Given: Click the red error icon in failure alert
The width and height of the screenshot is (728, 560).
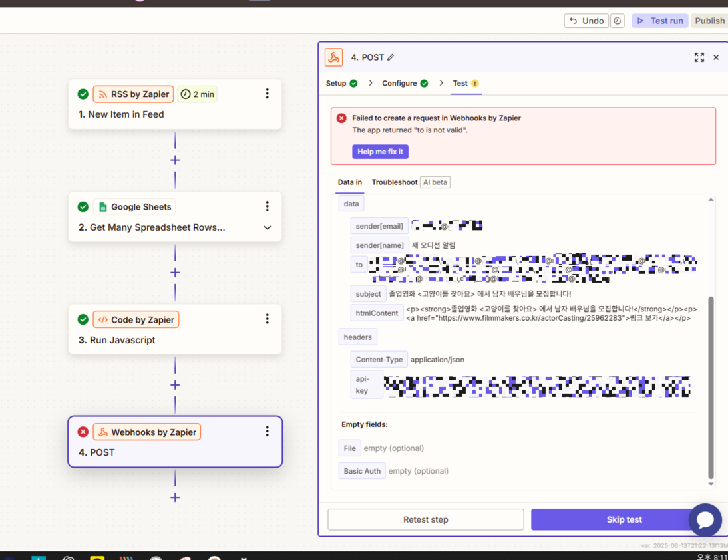Looking at the screenshot, I should [x=342, y=118].
